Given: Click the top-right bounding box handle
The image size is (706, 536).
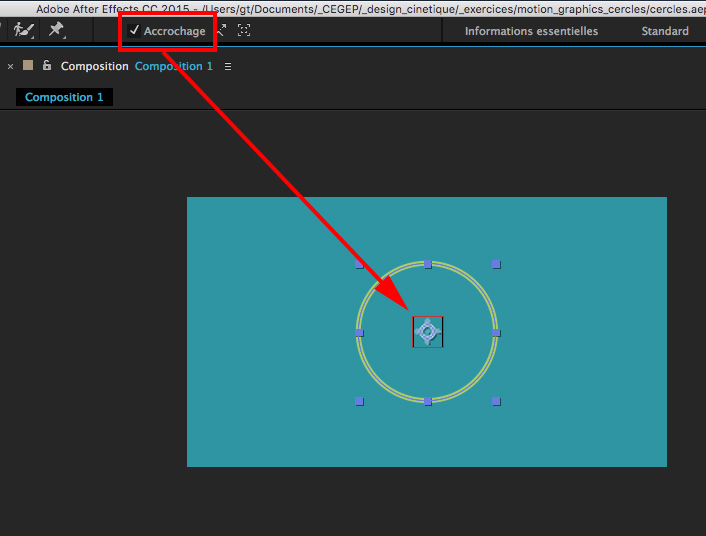Looking at the screenshot, I should click(x=496, y=264).
